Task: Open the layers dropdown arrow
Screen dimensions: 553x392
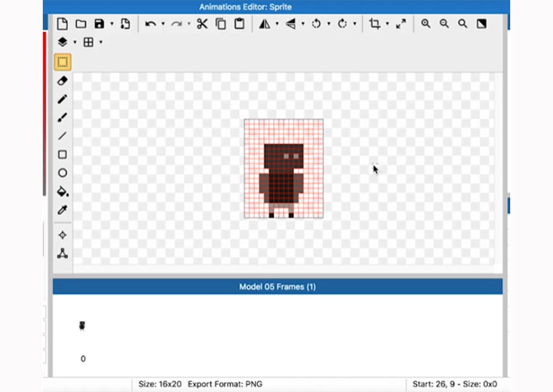Action: coord(75,42)
